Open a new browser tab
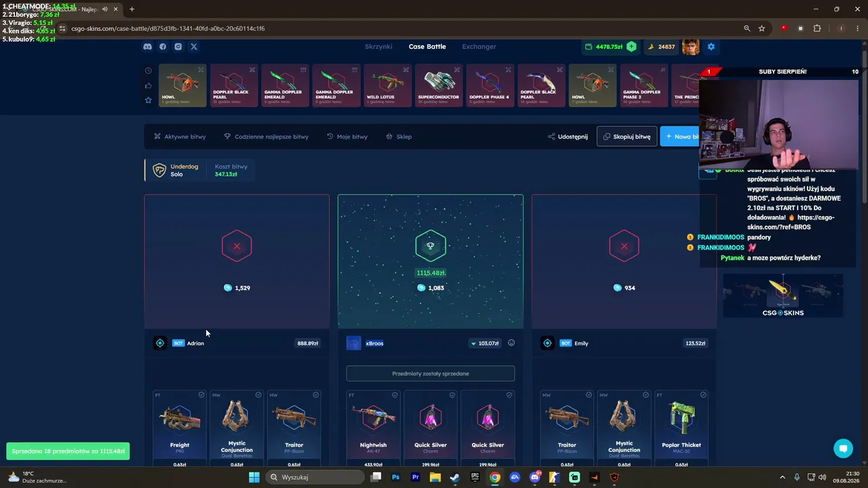Image resolution: width=868 pixels, height=488 pixels. (132, 9)
